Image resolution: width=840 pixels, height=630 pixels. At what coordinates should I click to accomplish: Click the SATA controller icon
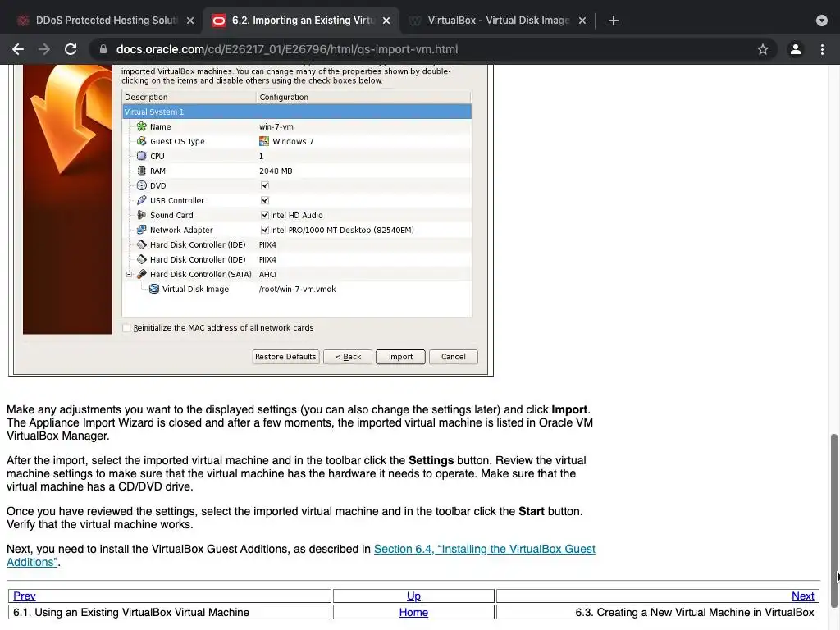(x=141, y=274)
